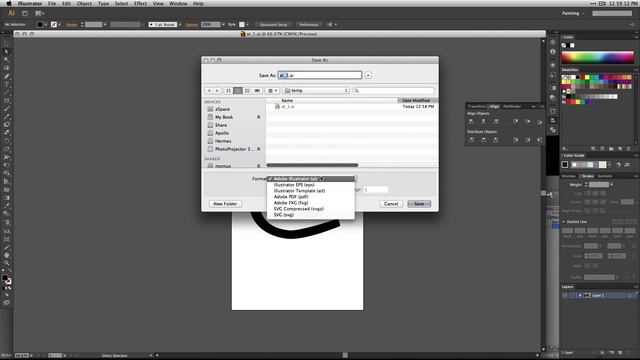The height and width of the screenshot is (360, 640).
Task: Switch dialog to Cover Flow view
Action: [x=257, y=91]
